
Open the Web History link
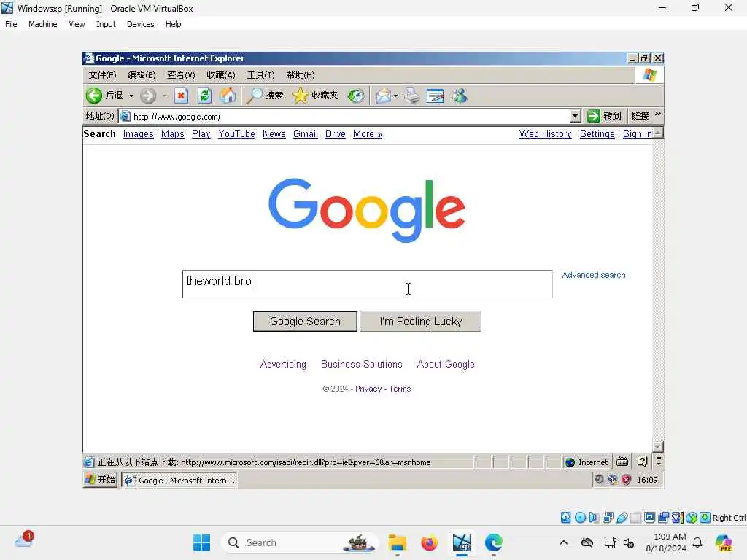(x=545, y=134)
